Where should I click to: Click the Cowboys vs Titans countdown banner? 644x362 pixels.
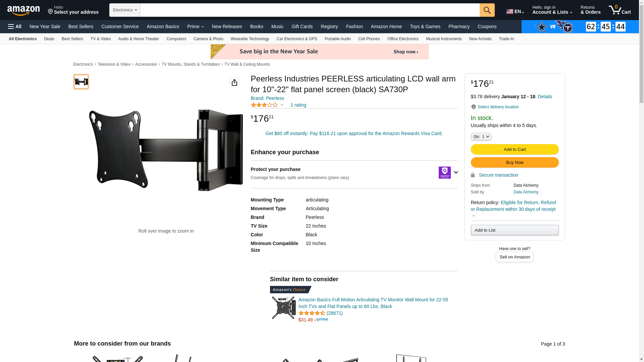click(580, 26)
